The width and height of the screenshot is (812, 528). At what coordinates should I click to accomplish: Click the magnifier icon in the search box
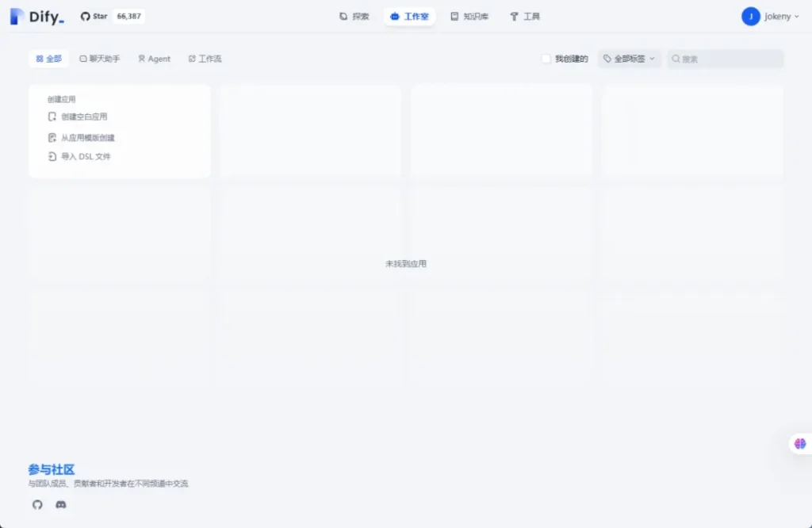676,59
